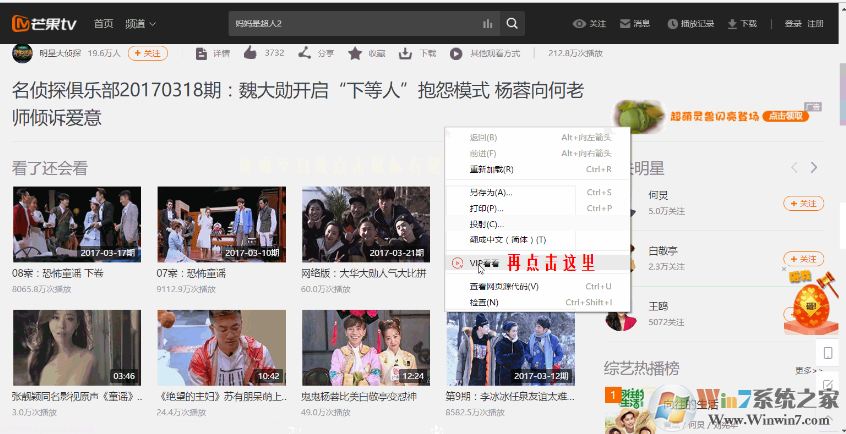The height and width of the screenshot is (434, 846).
Task: Click the mobile phone icon on right sidebar
Action: click(x=828, y=353)
